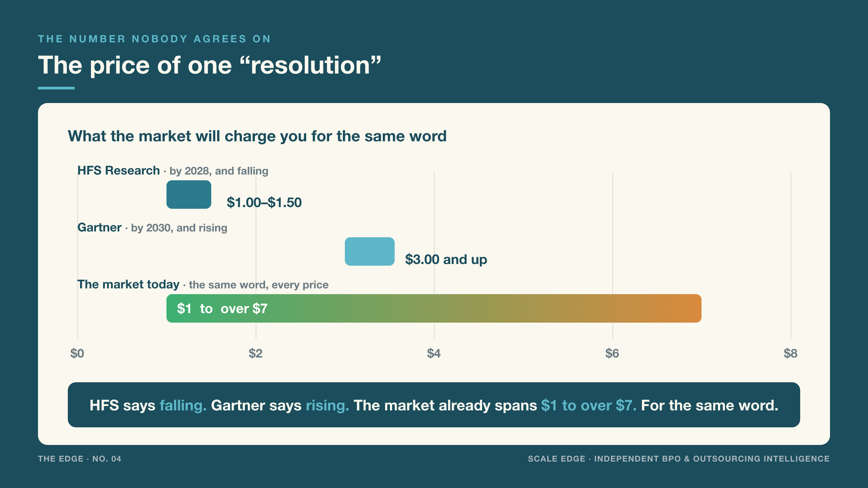Screen dimensions: 868x488
Task: Click the $8 axis label
Action: 791,353
